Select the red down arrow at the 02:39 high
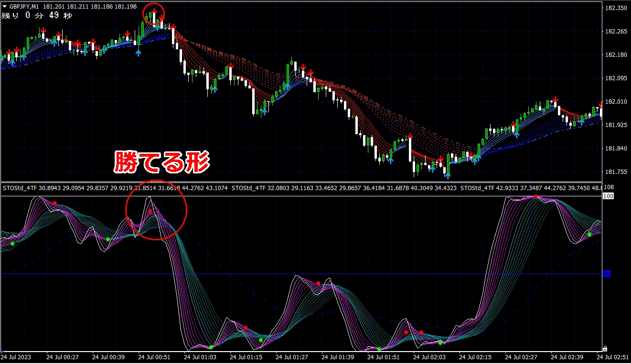Image resolution: width=631 pixels, height=364 pixels. pos(555,99)
